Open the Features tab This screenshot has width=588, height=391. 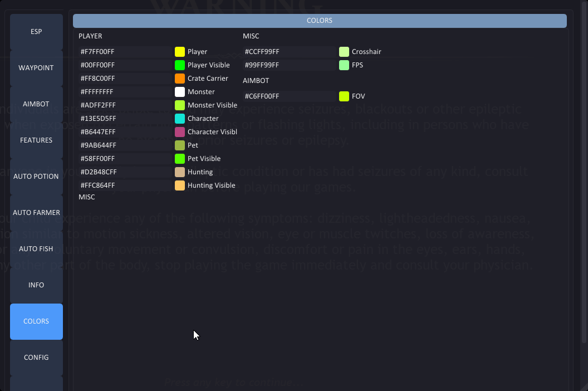(36, 140)
